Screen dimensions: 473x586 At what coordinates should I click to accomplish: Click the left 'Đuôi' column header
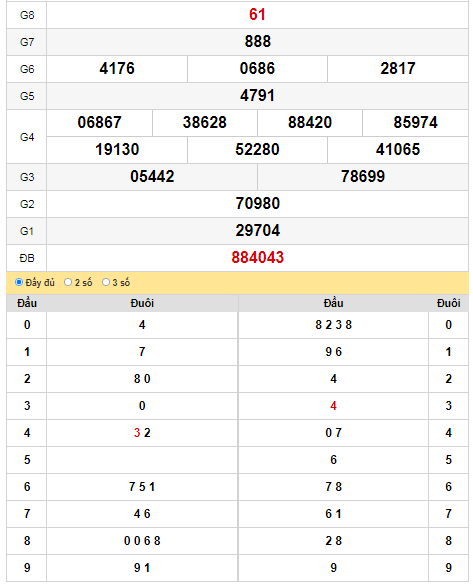pos(142,303)
